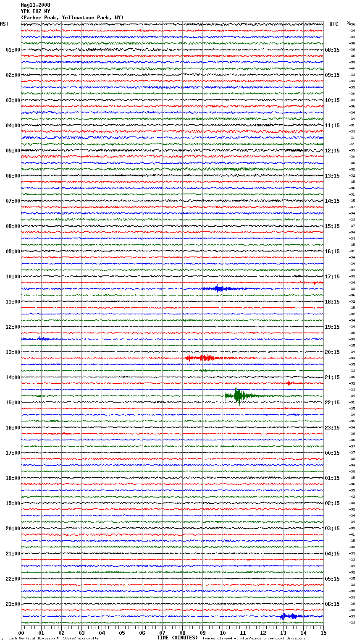357x644 pixels.
Task: Select the 10:00 MST hour label
Action: coord(13,277)
